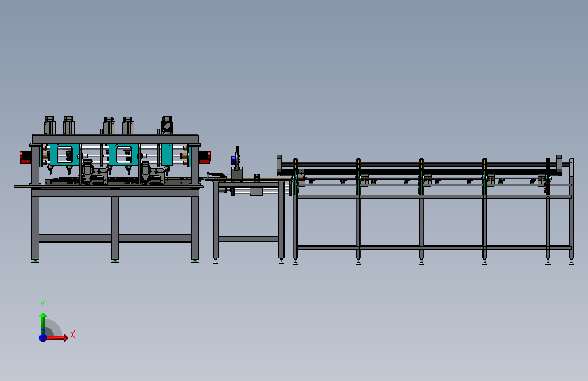Select the lower crossbar of the small middle table

[249, 239]
